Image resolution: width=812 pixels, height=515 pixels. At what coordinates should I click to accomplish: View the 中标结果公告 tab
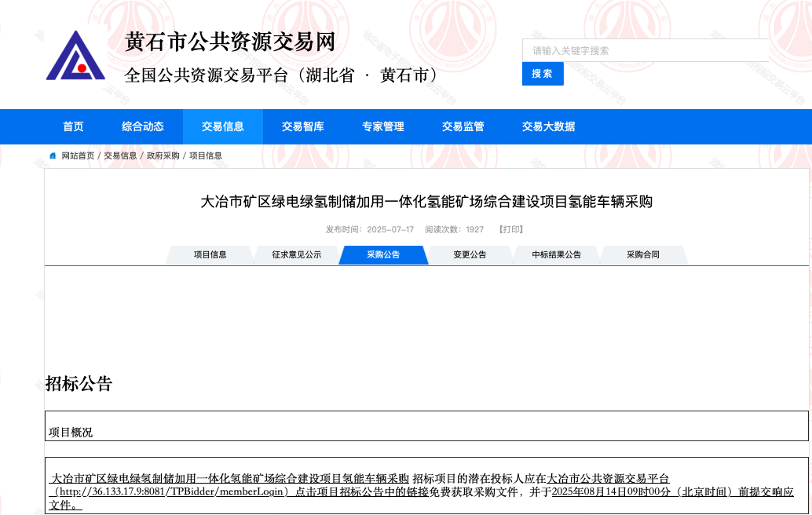click(556, 255)
